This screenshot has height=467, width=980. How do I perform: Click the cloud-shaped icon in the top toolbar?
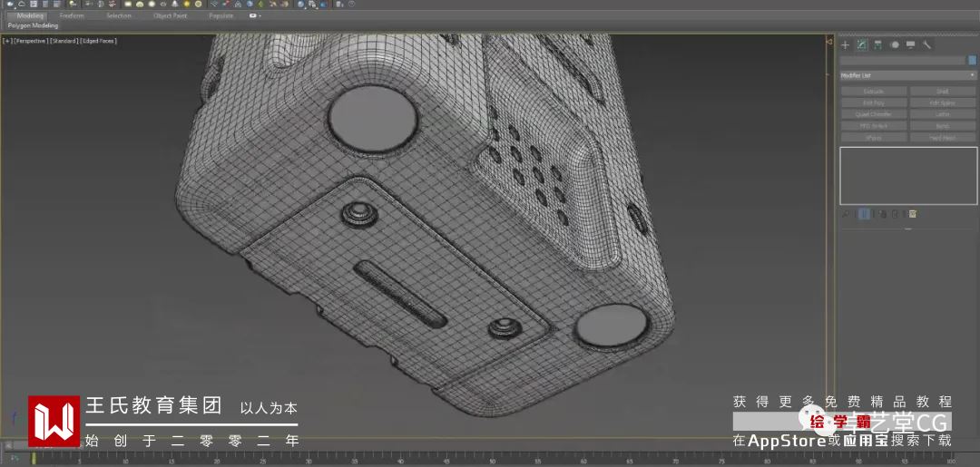point(21,5)
